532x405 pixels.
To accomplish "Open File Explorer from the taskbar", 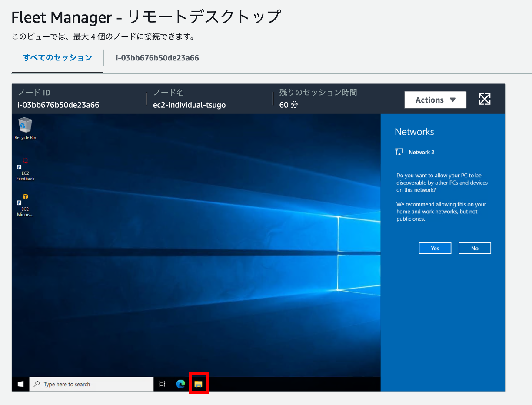I will point(199,384).
